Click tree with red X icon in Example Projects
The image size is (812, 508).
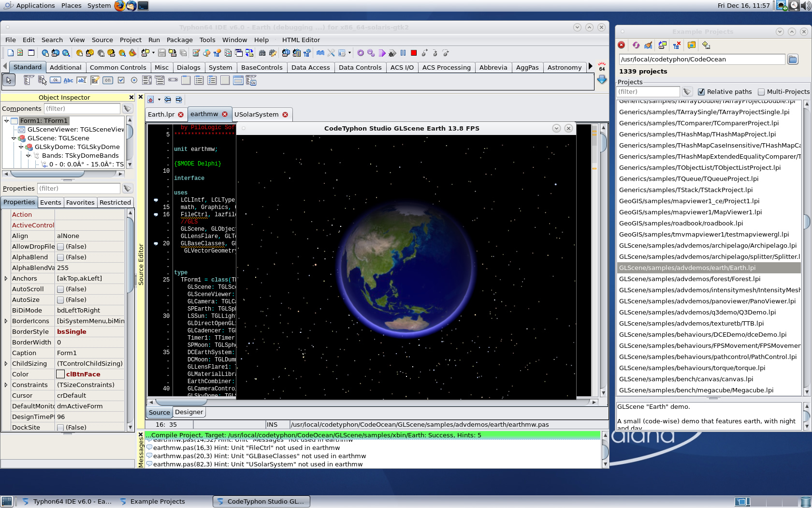[677, 45]
